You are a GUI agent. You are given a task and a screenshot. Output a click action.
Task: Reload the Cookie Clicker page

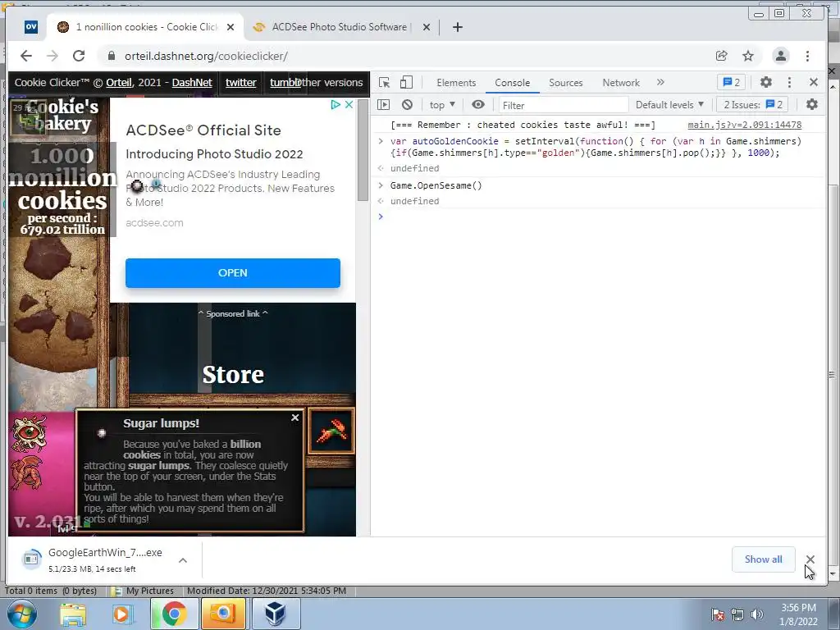(79, 56)
